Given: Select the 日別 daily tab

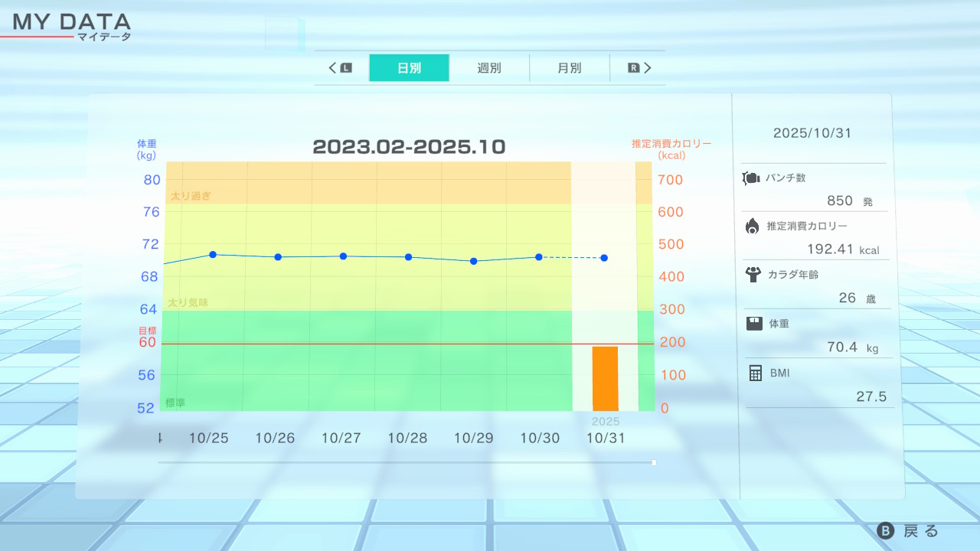Looking at the screenshot, I should click(x=409, y=68).
